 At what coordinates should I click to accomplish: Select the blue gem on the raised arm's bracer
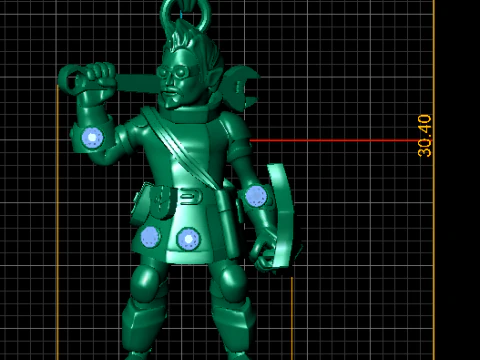(x=92, y=137)
